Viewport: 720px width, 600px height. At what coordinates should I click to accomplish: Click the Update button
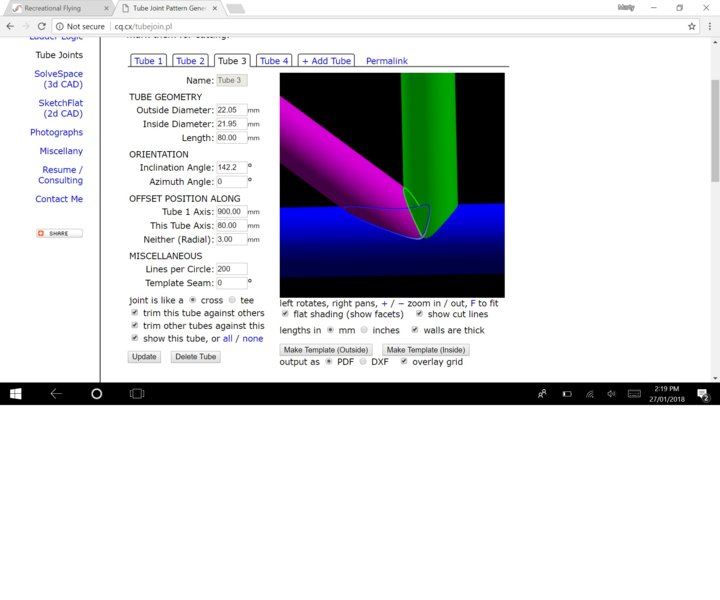(144, 357)
